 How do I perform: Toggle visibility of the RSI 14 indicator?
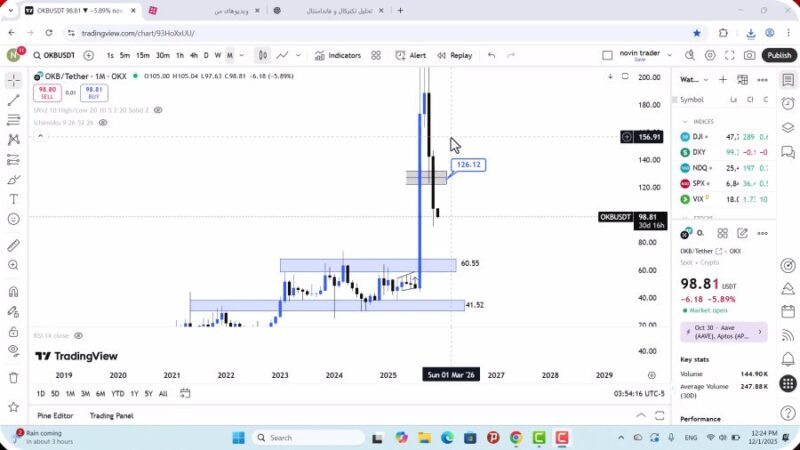coord(78,336)
